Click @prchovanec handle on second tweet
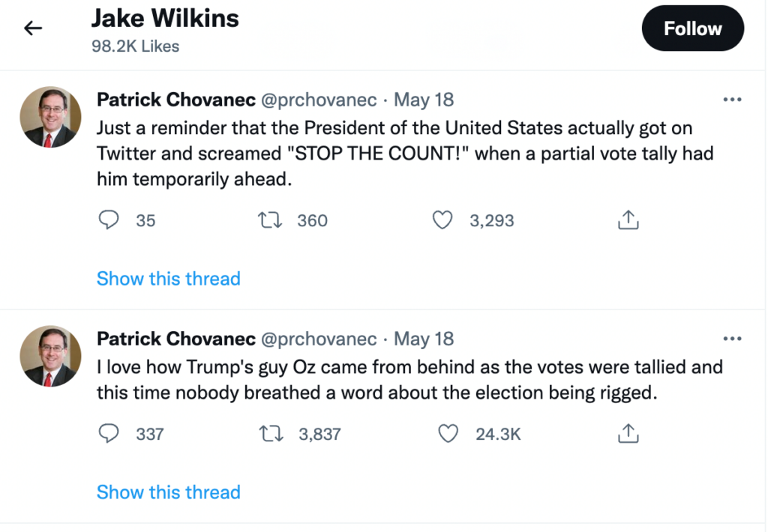This screenshot has width=768, height=532. (x=318, y=339)
